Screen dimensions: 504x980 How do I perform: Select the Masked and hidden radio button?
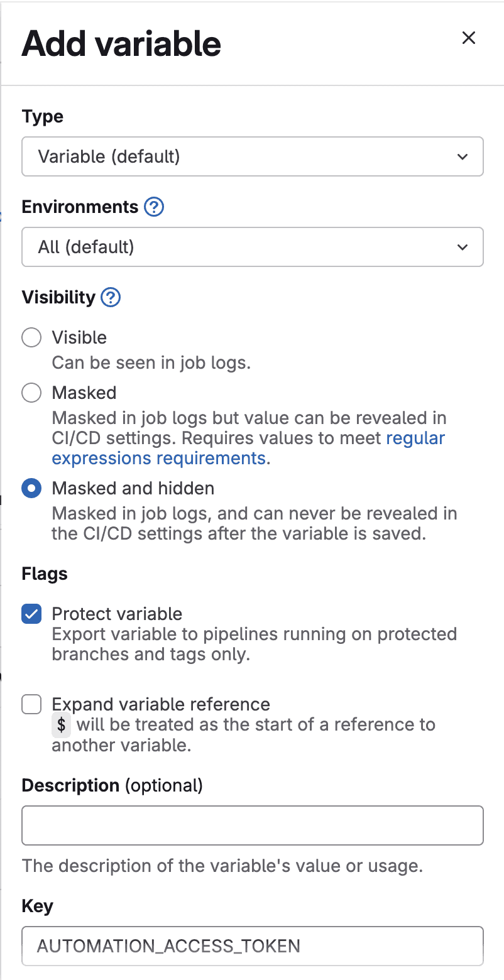pyautogui.click(x=31, y=488)
